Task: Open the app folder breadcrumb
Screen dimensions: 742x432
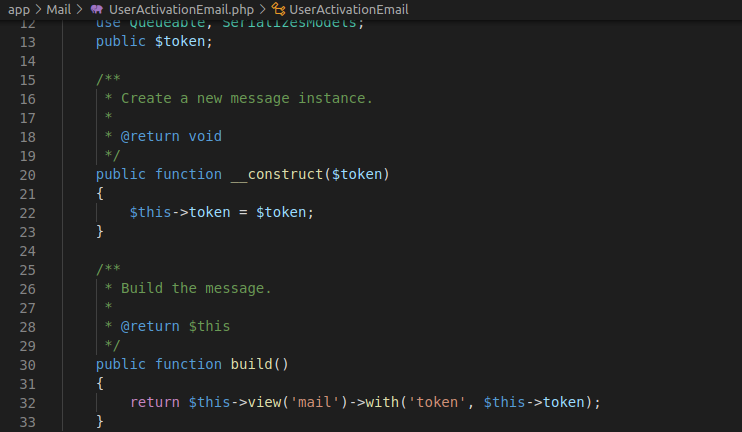Action: click(x=19, y=9)
